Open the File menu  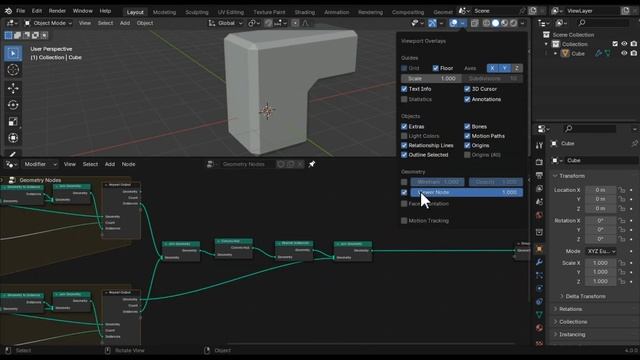click(20, 11)
